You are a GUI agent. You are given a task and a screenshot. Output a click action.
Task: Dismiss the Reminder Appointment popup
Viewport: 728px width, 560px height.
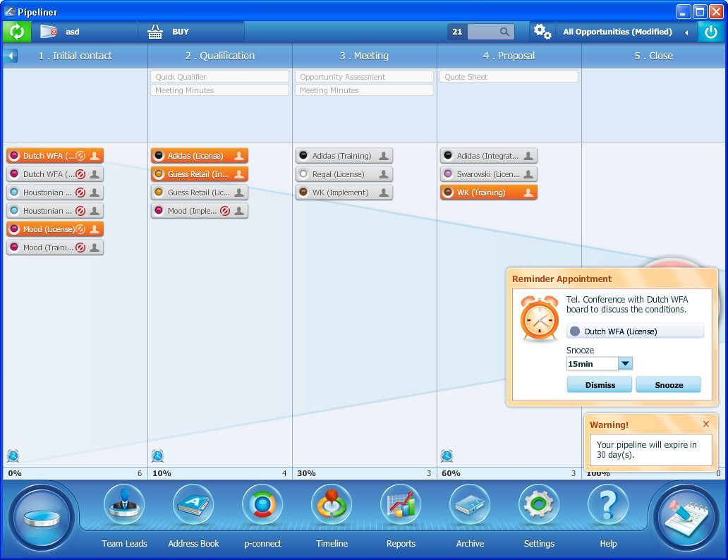click(599, 384)
